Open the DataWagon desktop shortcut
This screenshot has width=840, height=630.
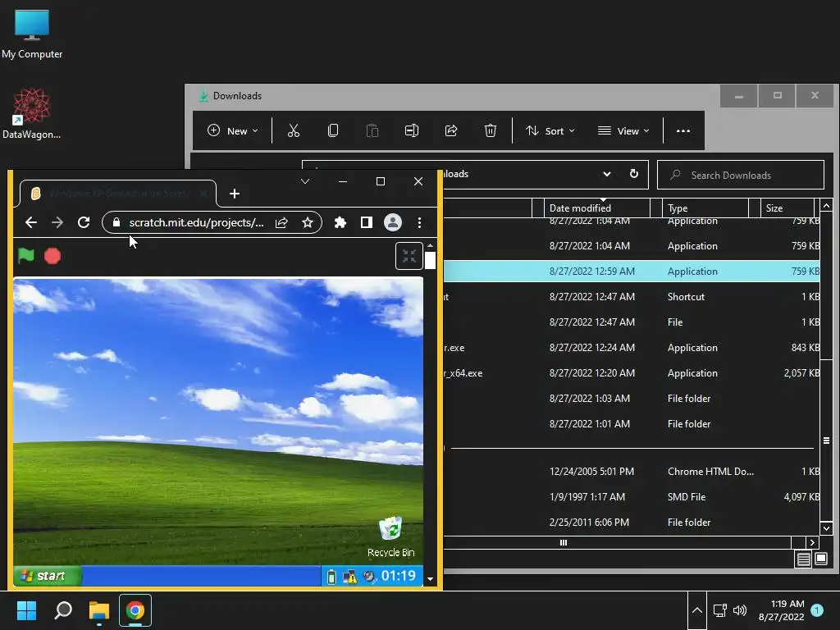31,113
